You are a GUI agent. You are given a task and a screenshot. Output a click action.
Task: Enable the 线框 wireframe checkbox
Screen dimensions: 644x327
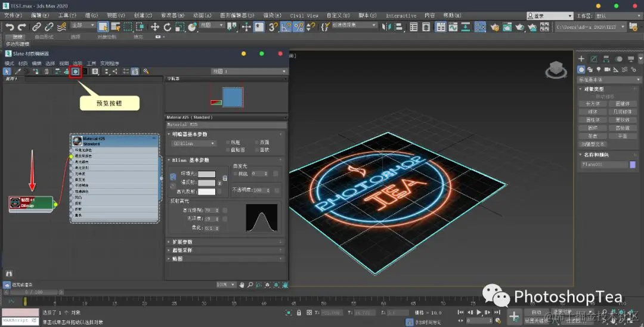228,142
